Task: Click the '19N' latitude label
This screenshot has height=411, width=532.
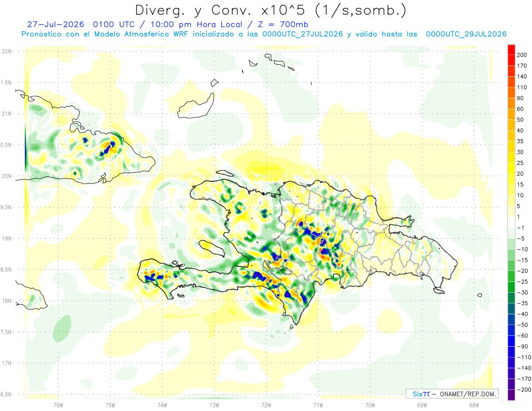Action: coord(8,239)
